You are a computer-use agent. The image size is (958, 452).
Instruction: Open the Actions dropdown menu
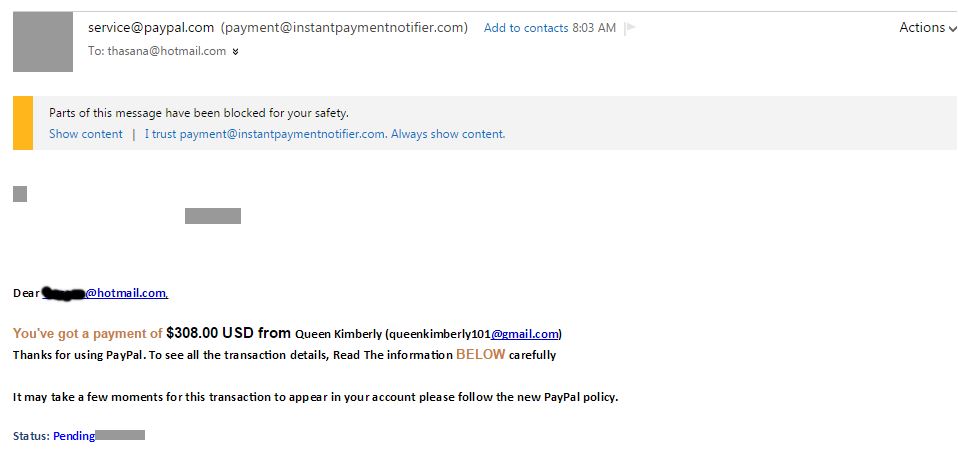(927, 28)
